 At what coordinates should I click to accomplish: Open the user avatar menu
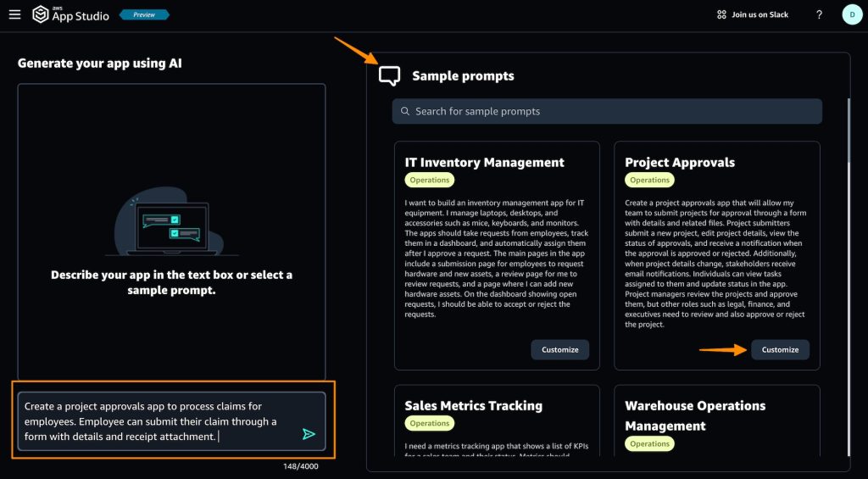pos(851,14)
